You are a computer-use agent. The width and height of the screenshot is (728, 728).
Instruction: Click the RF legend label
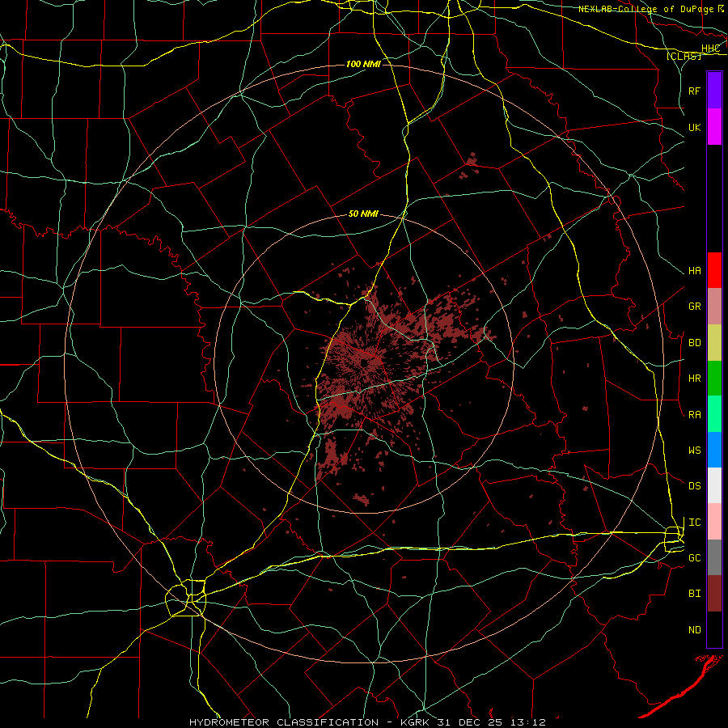point(695,91)
